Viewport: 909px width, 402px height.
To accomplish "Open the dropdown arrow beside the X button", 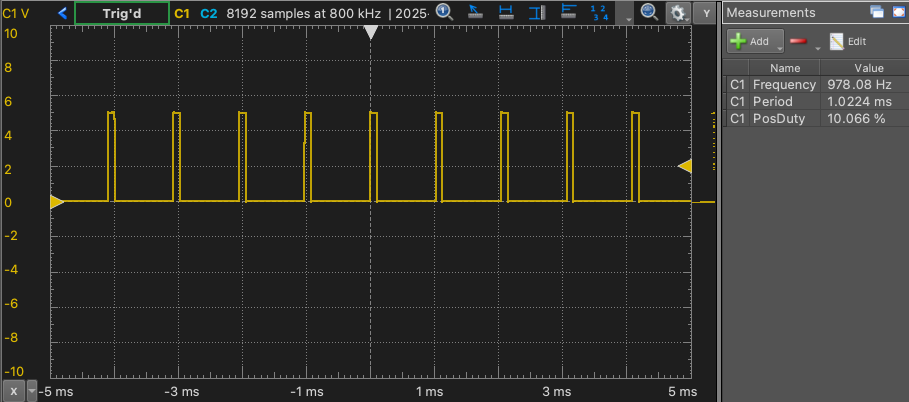I will point(32,390).
